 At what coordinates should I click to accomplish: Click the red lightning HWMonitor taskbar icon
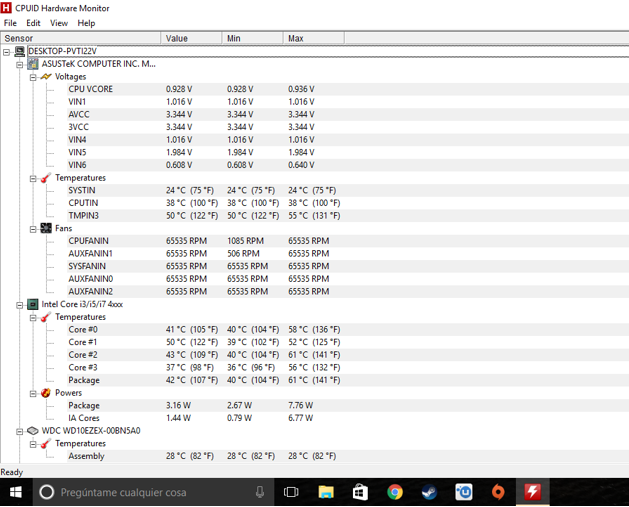click(x=533, y=492)
